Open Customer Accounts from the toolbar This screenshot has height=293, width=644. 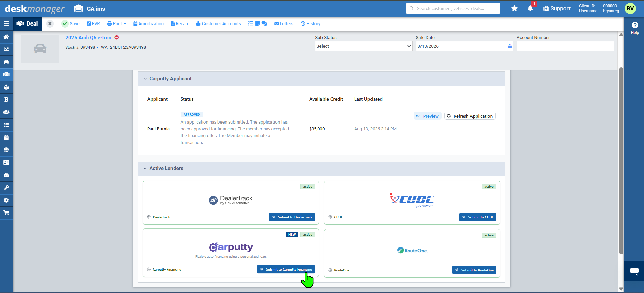(218, 23)
